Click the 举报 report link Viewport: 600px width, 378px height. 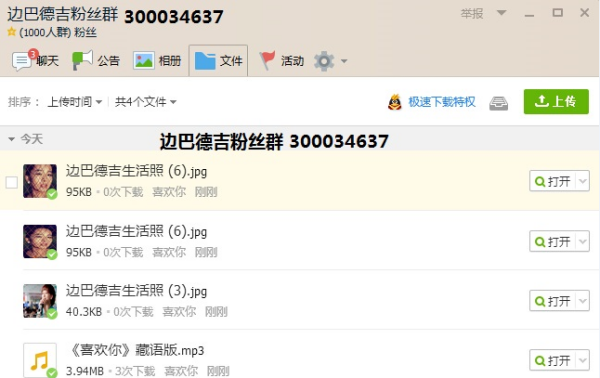(472, 14)
